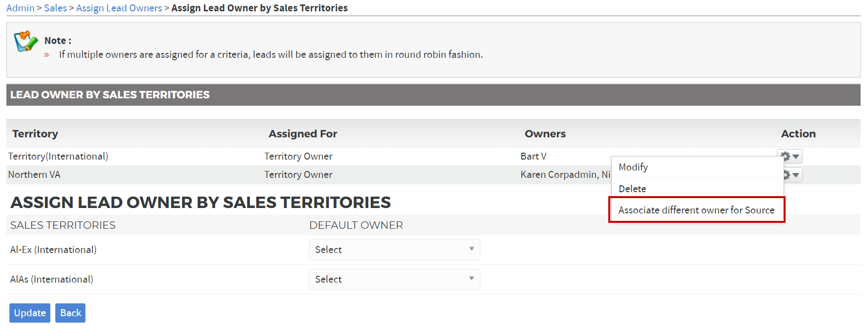The height and width of the screenshot is (334, 868).
Task: Open gear action menu for Territory(International) row
Action: click(x=789, y=156)
